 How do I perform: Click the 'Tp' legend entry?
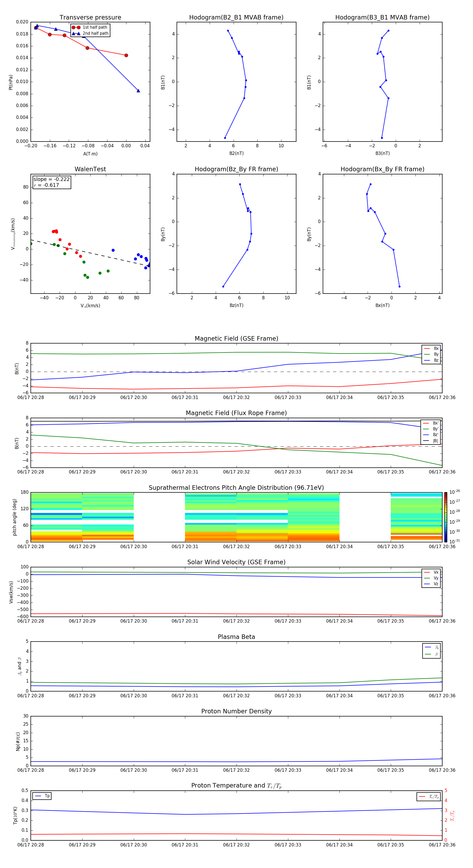(x=42, y=796)
